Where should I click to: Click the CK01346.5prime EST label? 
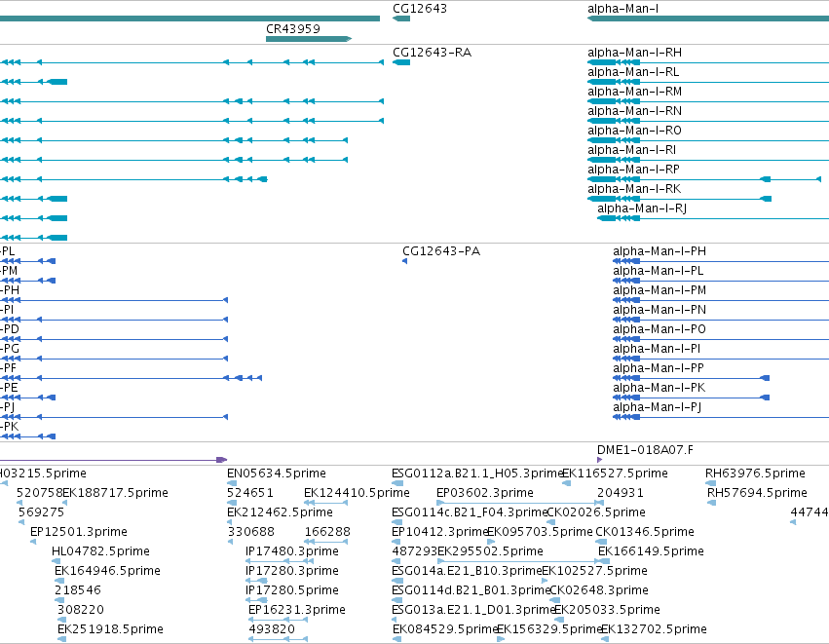click(645, 532)
